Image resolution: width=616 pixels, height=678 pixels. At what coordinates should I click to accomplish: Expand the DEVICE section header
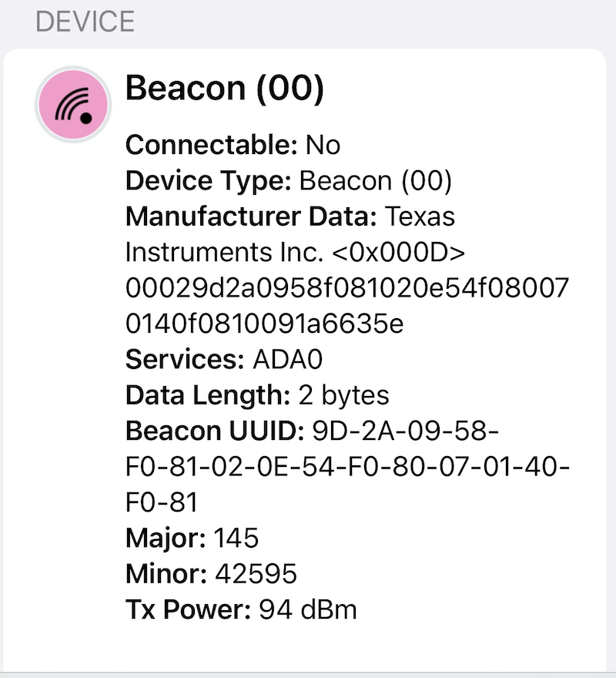click(85, 22)
